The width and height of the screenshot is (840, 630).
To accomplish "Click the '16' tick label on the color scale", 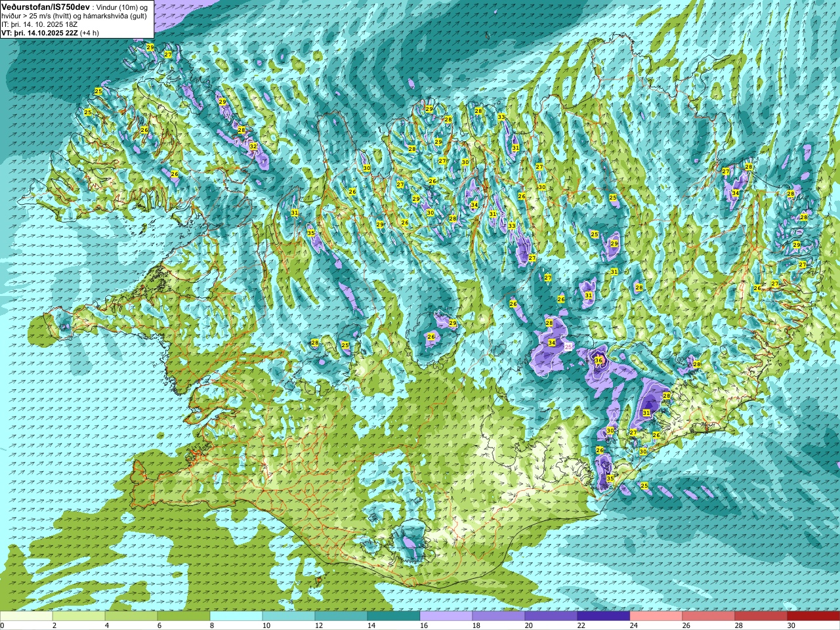I will point(423,625).
